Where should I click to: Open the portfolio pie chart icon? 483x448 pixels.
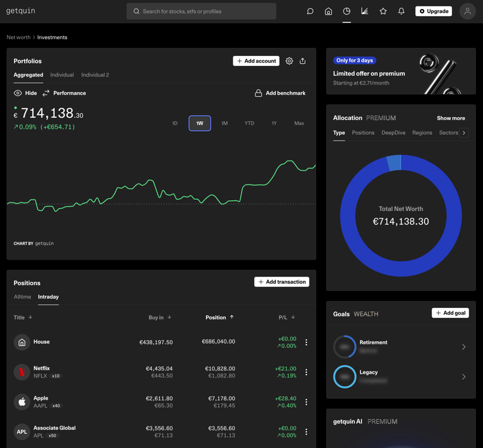[x=346, y=12]
